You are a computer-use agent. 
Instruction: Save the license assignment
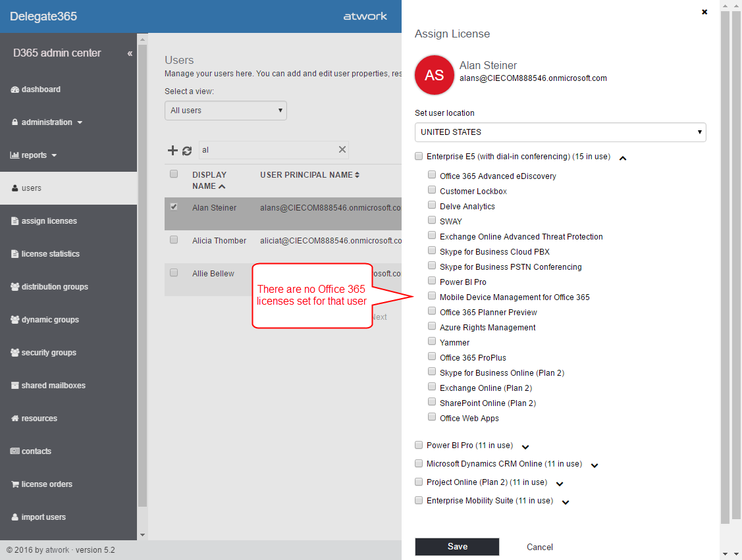[457, 547]
